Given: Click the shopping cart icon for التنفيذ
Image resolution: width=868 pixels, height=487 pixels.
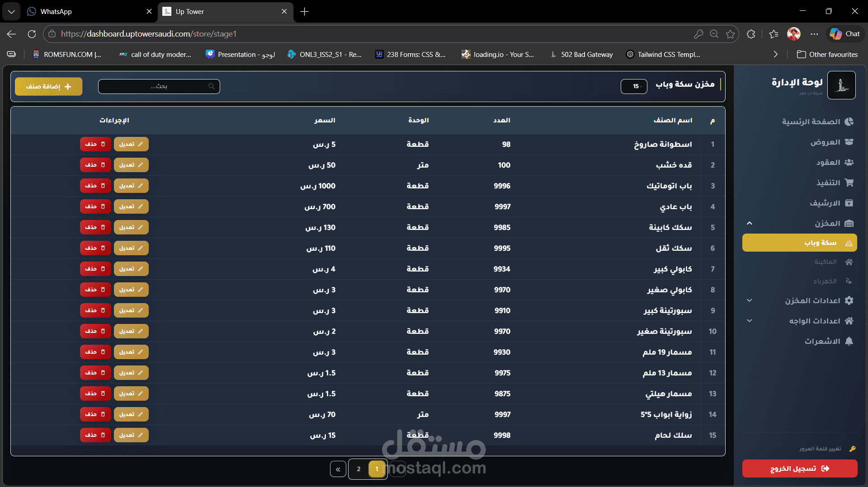Looking at the screenshot, I should pyautogui.click(x=850, y=183).
